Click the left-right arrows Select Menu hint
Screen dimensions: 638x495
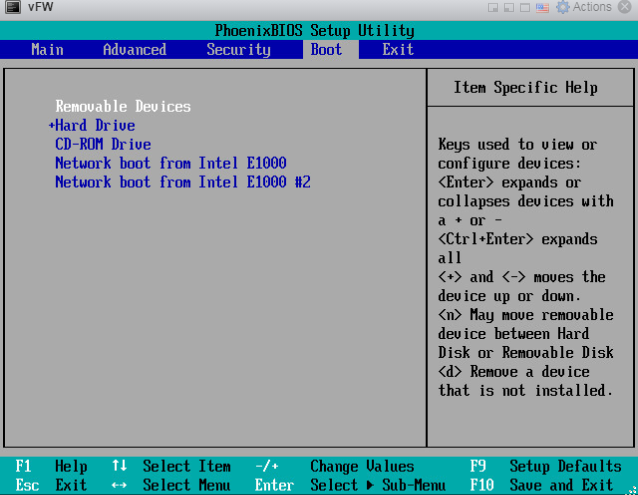pyautogui.click(x=171, y=485)
